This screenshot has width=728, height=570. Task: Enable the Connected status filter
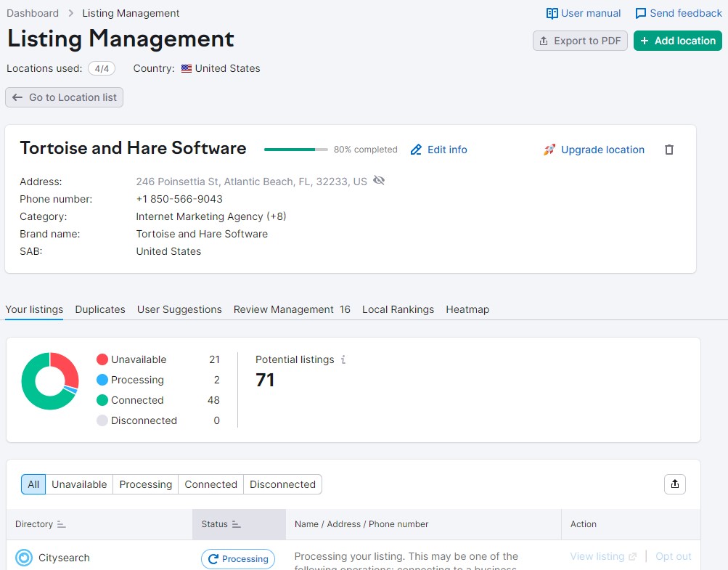click(210, 484)
